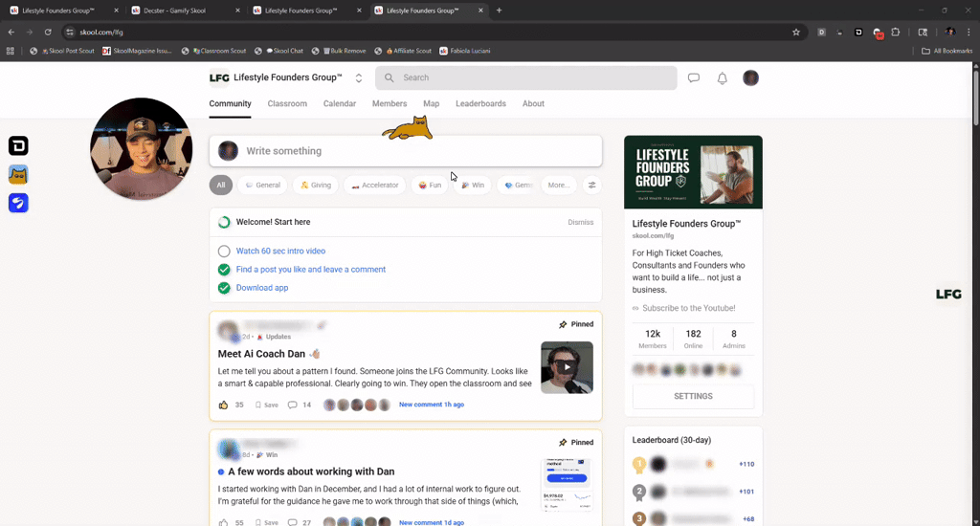Image resolution: width=980 pixels, height=526 pixels.
Task: Play the Meet Ai Coach Dan video thumbnail
Action: tap(567, 367)
